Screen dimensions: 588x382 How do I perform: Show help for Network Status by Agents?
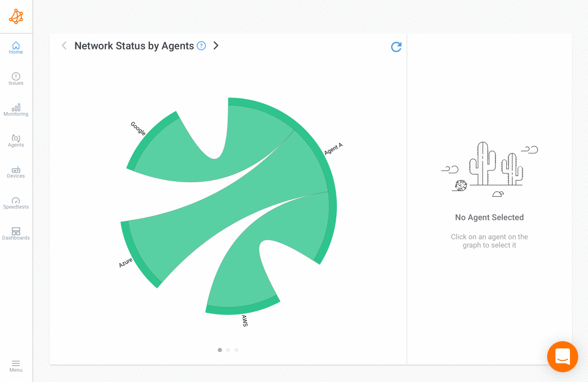[x=202, y=46]
